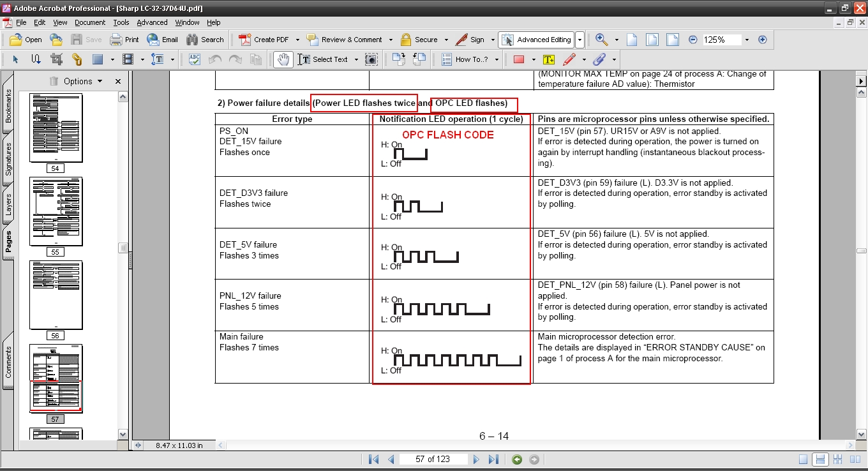Switch to the Signatures tab
868x471 pixels.
[8, 159]
